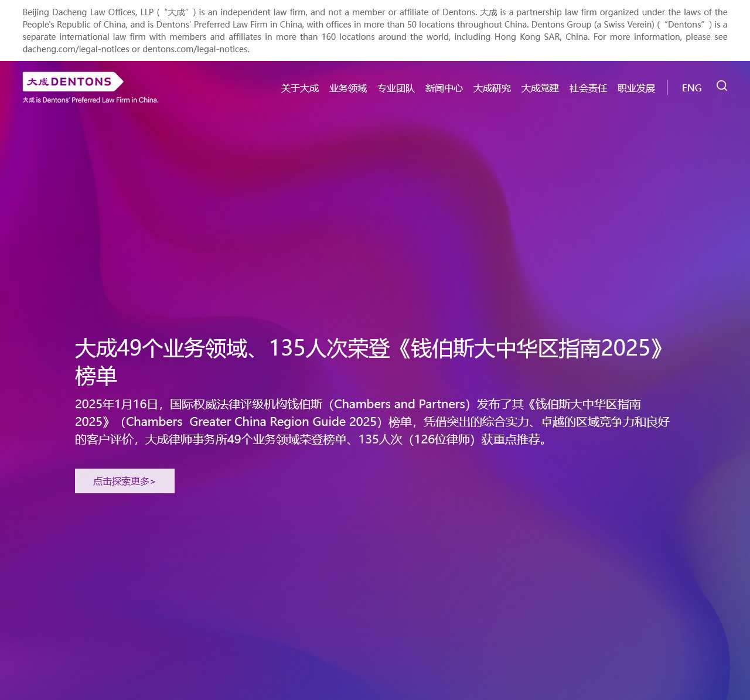Viewport: 750px width, 700px height.
Task: Click the 2025年1月16日 summary paragraph
Action: click(372, 422)
